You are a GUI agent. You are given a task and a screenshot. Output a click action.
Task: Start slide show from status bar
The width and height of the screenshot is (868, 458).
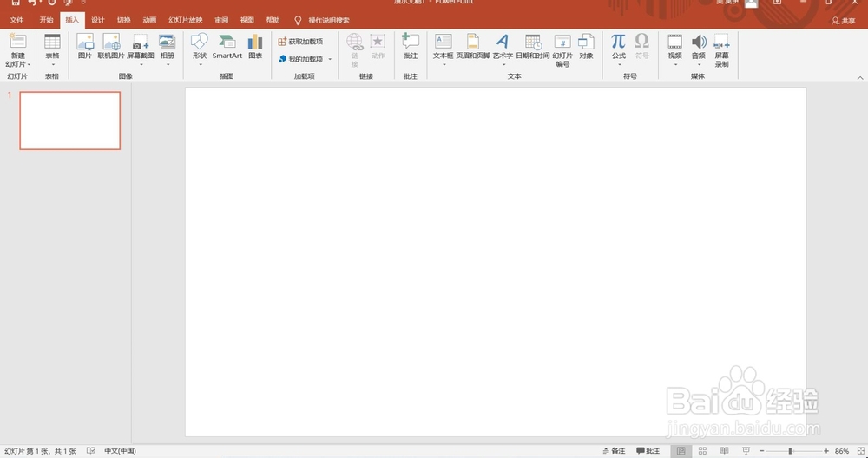[x=746, y=451]
